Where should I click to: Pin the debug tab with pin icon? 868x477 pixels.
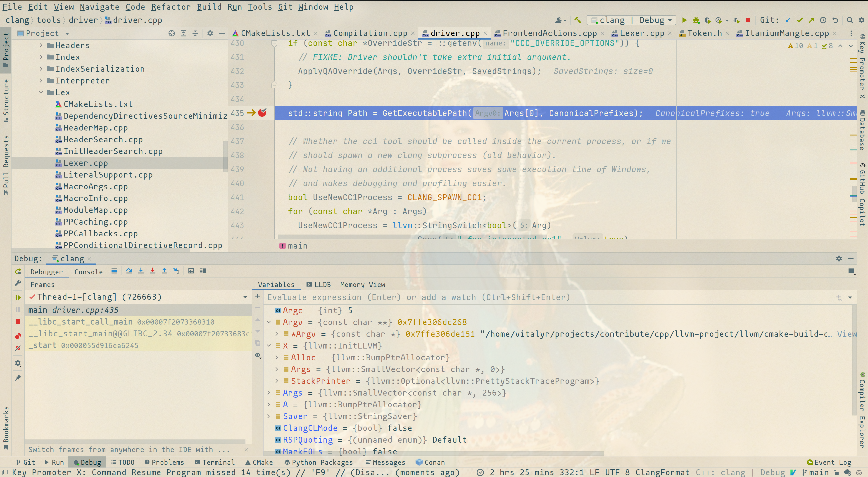(x=18, y=378)
